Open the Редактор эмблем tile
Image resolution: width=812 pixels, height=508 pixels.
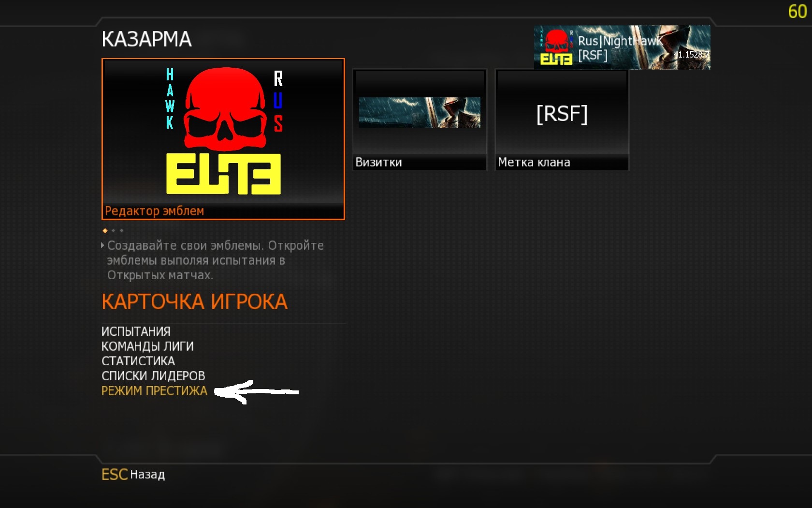pyautogui.click(x=223, y=139)
